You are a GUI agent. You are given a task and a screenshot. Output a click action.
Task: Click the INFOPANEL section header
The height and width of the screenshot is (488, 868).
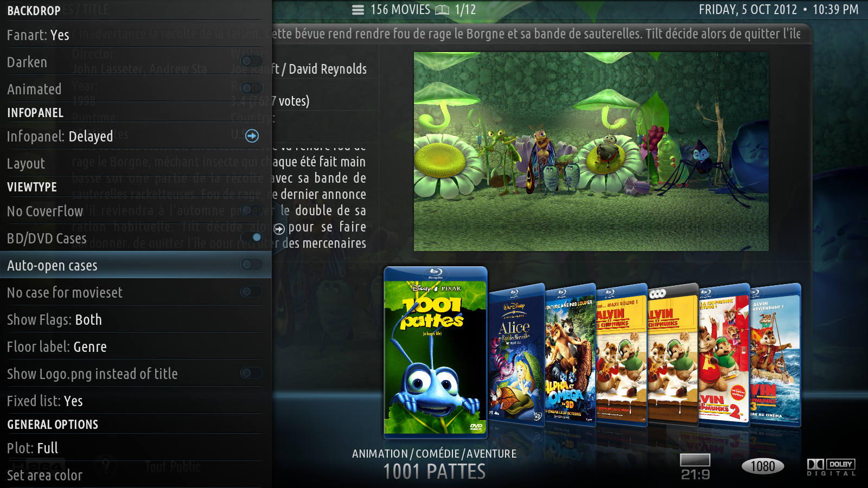pyautogui.click(x=35, y=112)
